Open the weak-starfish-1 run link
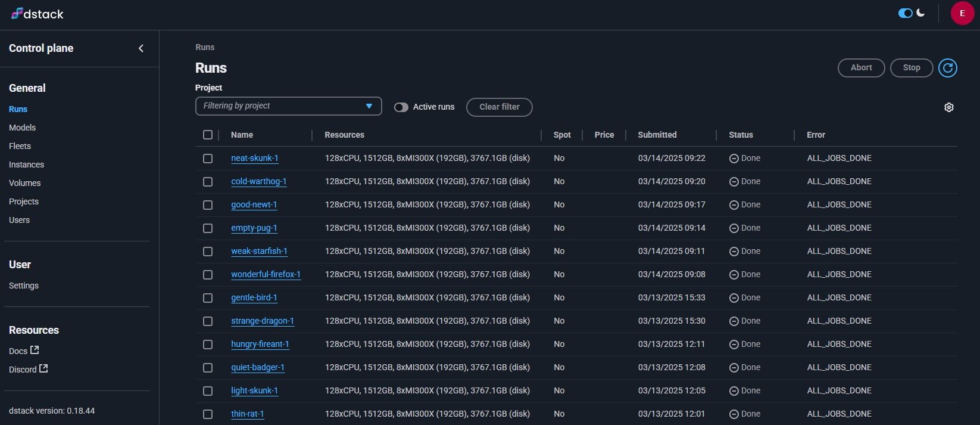 click(259, 251)
